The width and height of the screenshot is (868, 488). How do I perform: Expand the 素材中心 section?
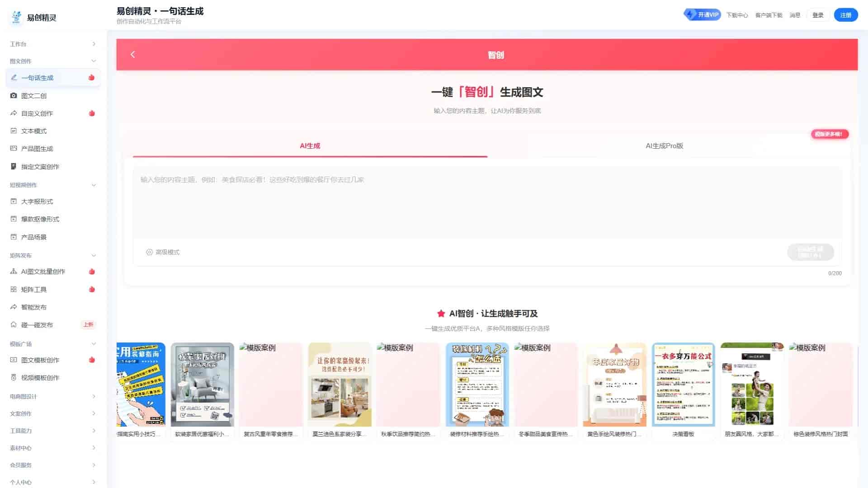click(x=53, y=448)
